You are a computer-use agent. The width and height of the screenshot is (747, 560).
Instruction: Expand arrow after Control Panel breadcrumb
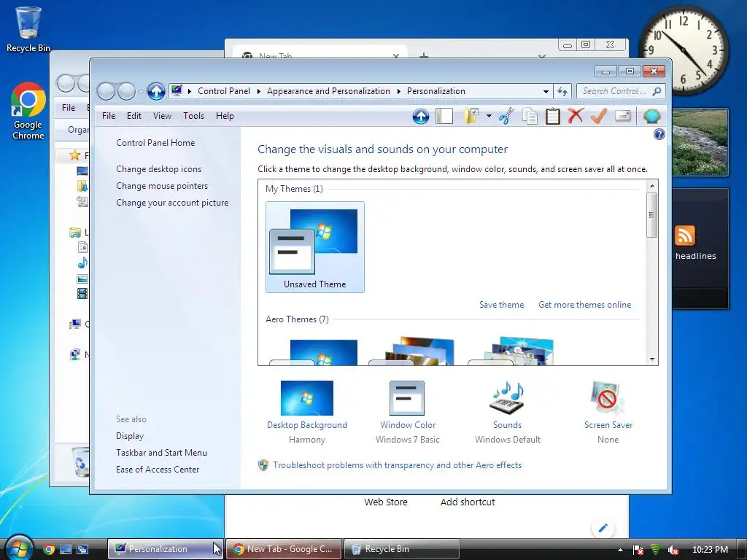(259, 91)
